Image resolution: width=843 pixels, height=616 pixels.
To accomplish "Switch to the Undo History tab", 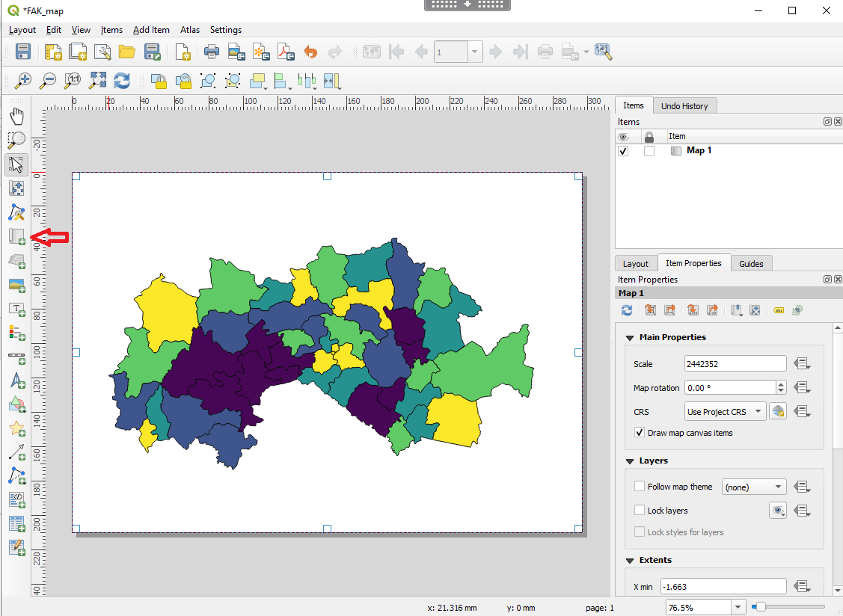I will pyautogui.click(x=684, y=106).
